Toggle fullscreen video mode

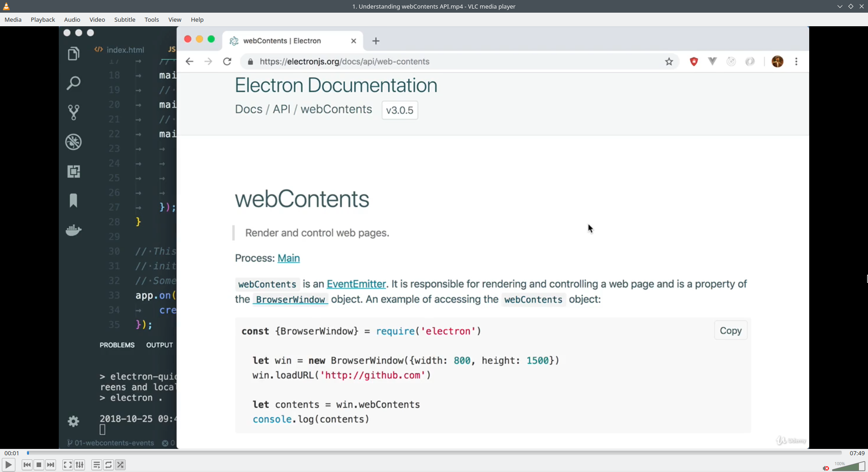(68, 465)
